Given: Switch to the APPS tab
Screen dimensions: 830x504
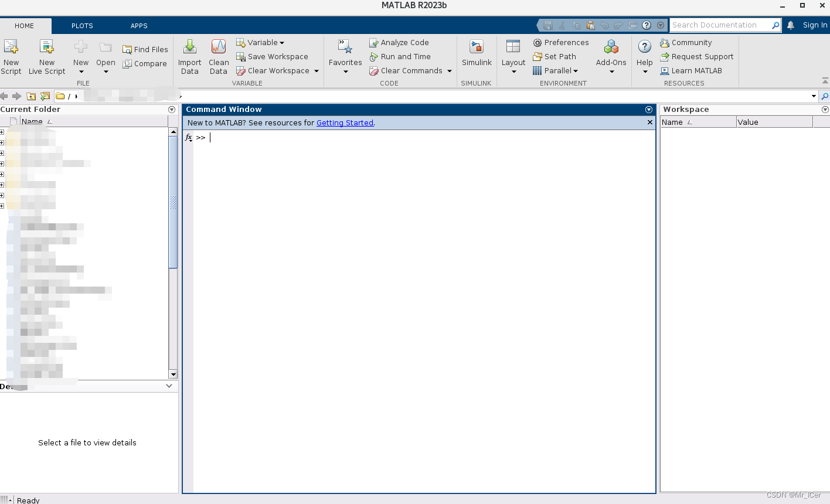Looking at the screenshot, I should tap(139, 26).
